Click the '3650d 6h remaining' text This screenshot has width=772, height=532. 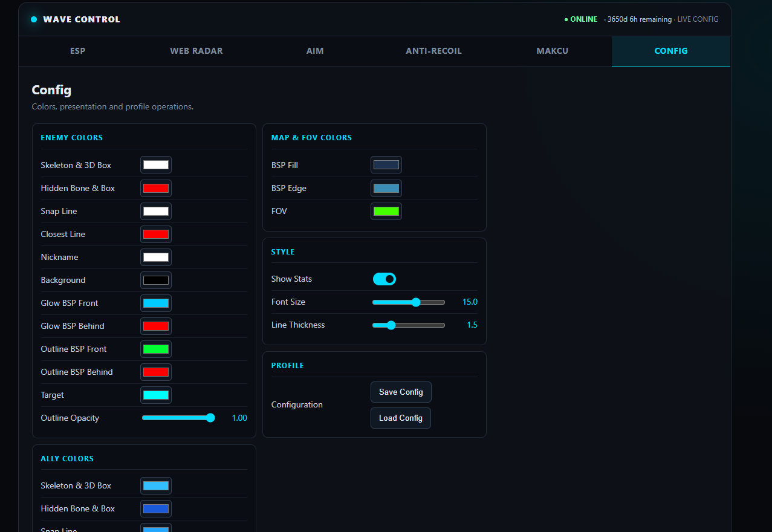pos(640,19)
